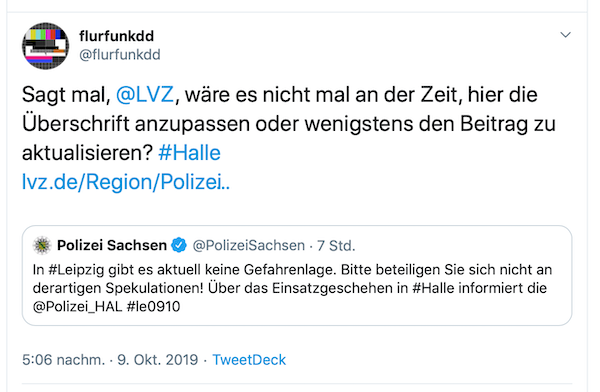This screenshot has width=600, height=392.
Task: Click the blue verified badge
Action: (179, 245)
